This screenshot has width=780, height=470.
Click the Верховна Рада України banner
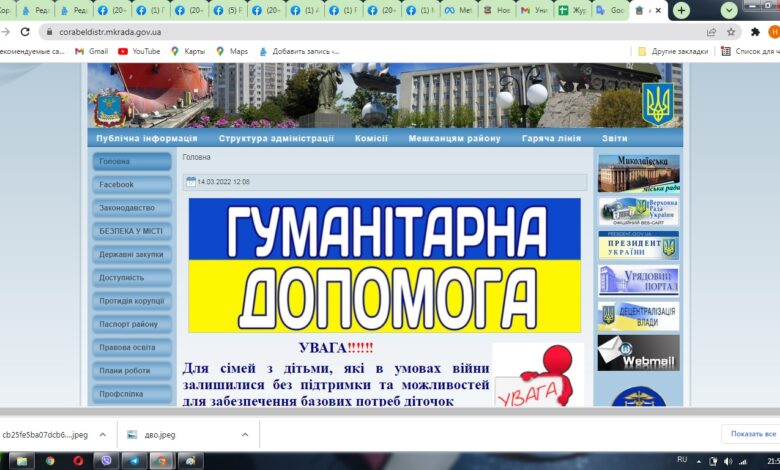[x=639, y=211]
